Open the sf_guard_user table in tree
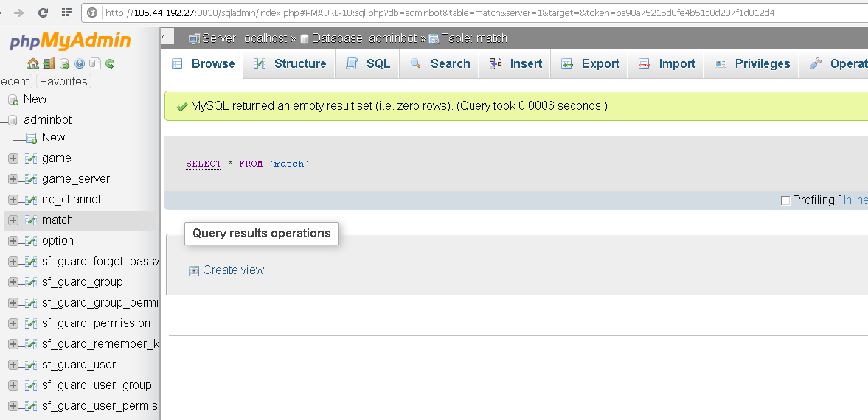868x420 pixels. point(79,365)
